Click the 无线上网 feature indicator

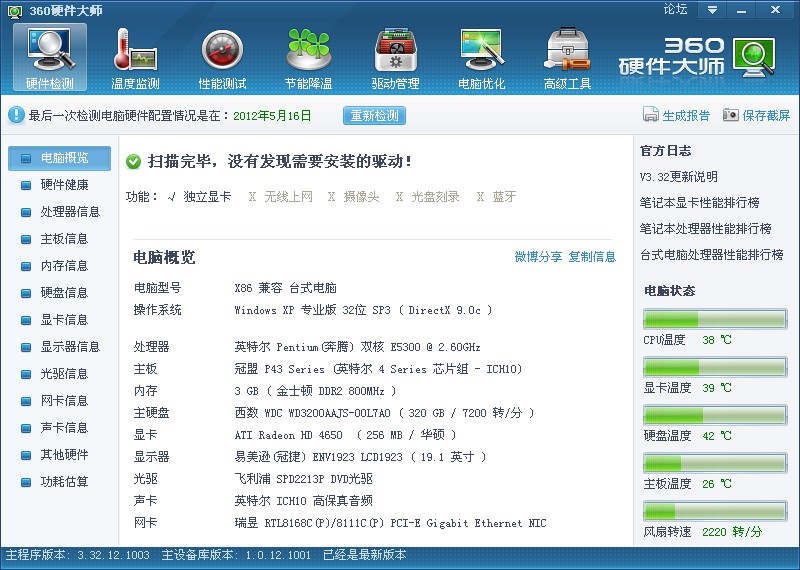pyautogui.click(x=281, y=196)
